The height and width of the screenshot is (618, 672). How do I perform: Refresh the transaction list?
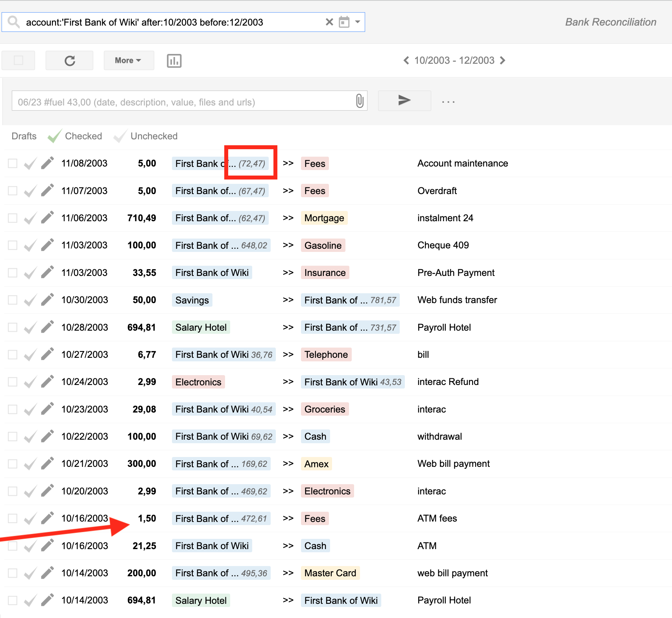point(70,60)
